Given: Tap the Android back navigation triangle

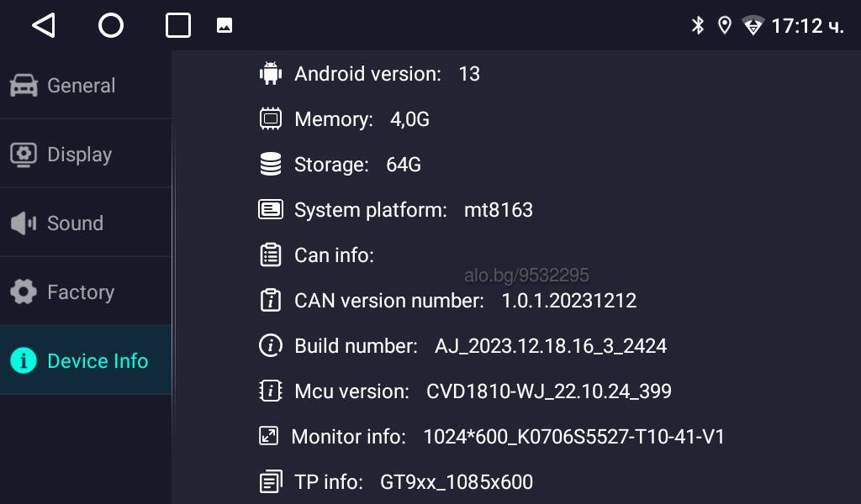Looking at the screenshot, I should (44, 25).
